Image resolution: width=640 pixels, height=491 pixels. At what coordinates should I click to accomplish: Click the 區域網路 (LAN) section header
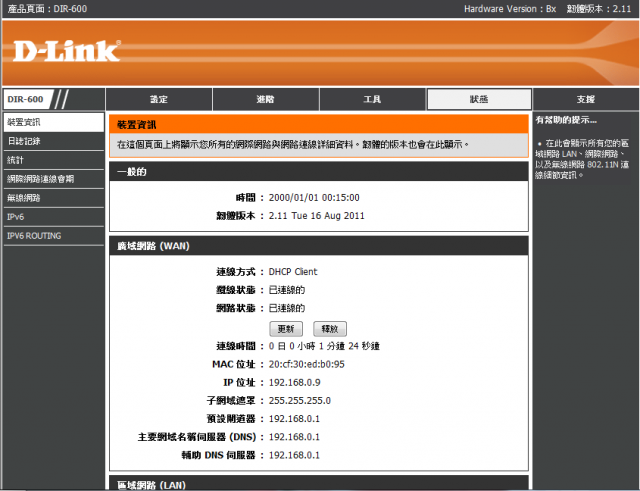tap(319, 483)
